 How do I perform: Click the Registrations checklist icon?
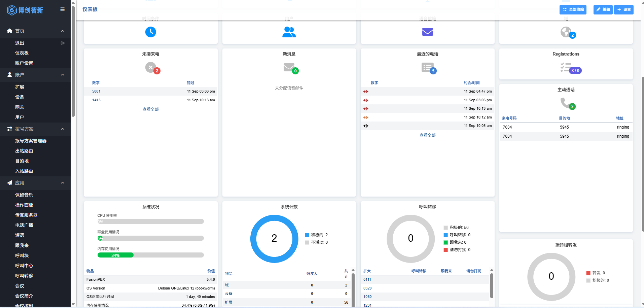(566, 67)
